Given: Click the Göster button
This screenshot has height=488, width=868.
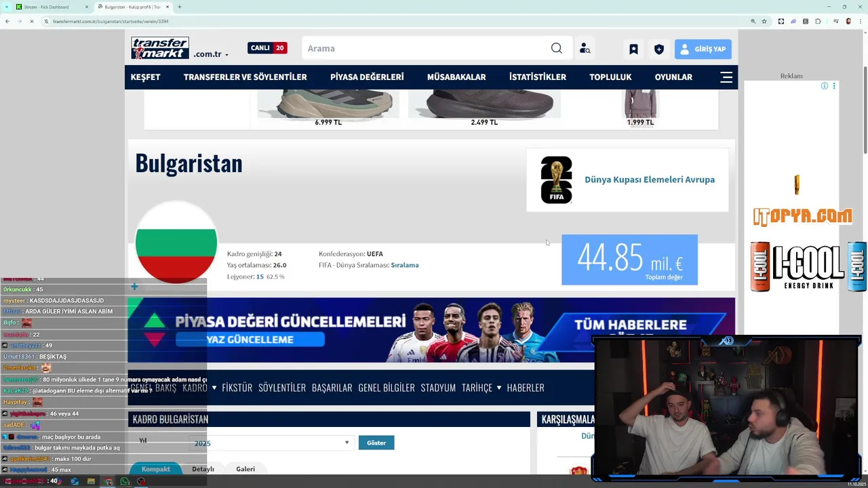Looking at the screenshot, I should click(x=376, y=443).
